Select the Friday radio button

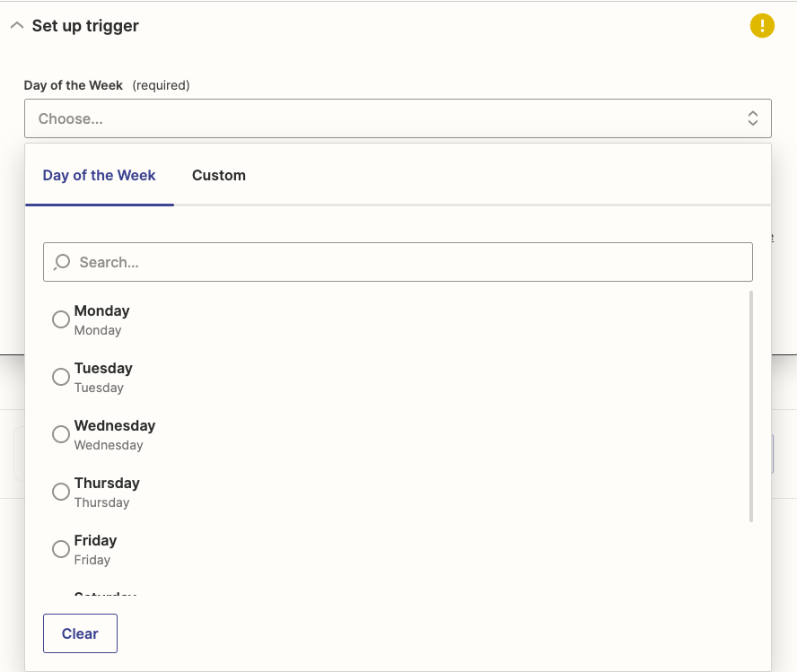[x=61, y=549]
